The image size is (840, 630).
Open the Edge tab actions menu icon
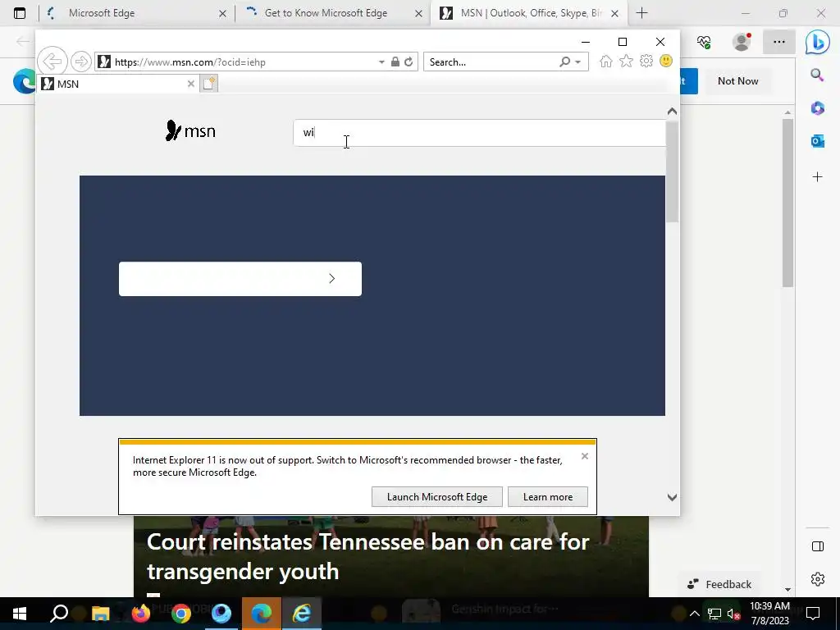point(20,13)
